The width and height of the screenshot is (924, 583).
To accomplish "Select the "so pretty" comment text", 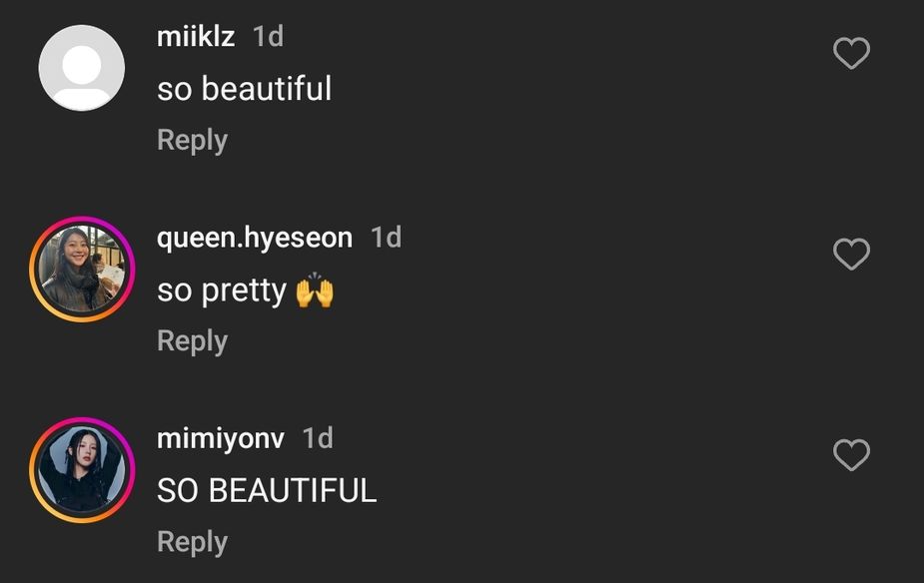I will click(x=222, y=291).
